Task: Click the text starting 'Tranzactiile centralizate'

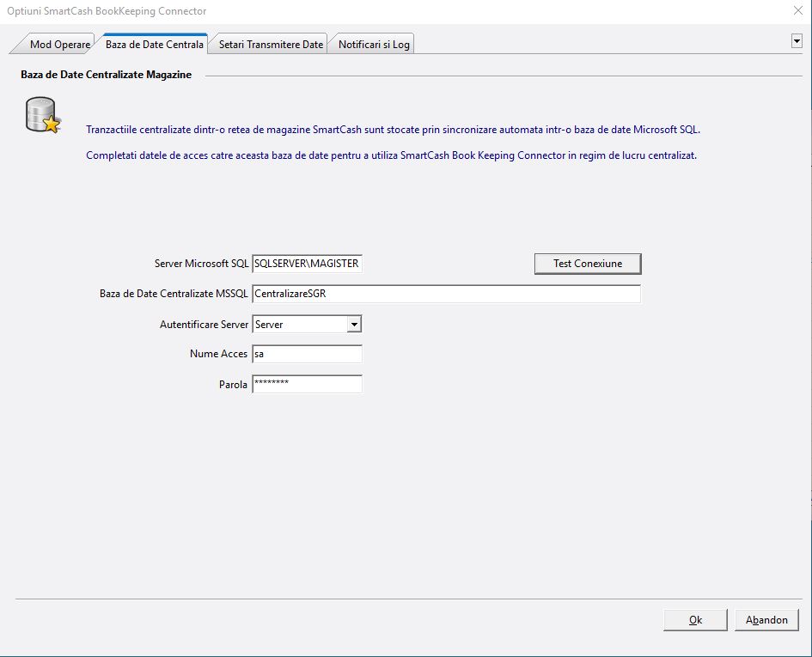Action: [x=393, y=130]
